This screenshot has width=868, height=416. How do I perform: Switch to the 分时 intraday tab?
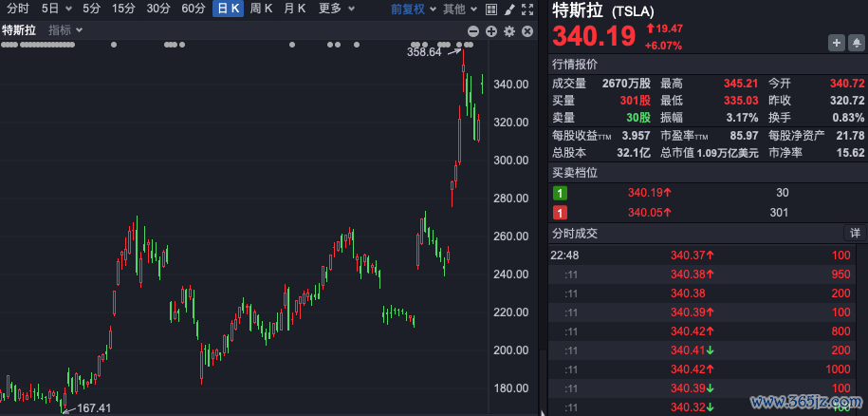pyautogui.click(x=18, y=9)
